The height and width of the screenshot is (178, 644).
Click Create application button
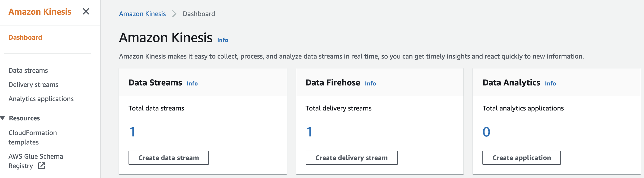click(521, 158)
